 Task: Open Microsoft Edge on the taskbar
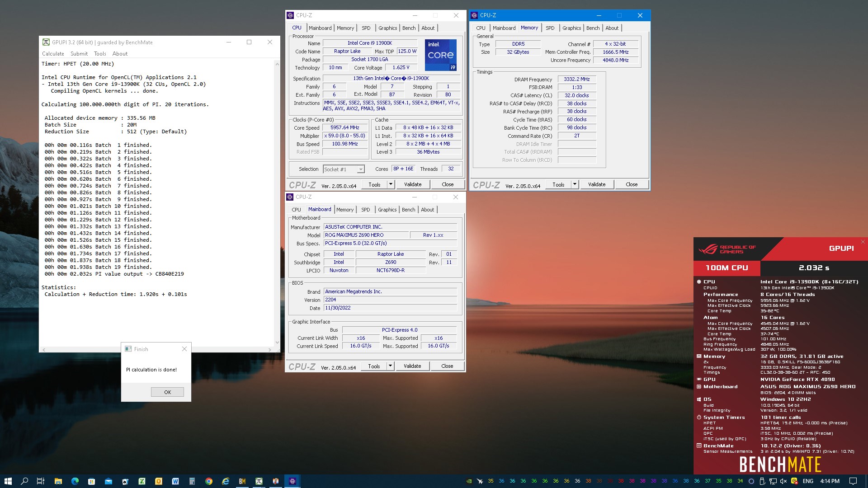75,481
